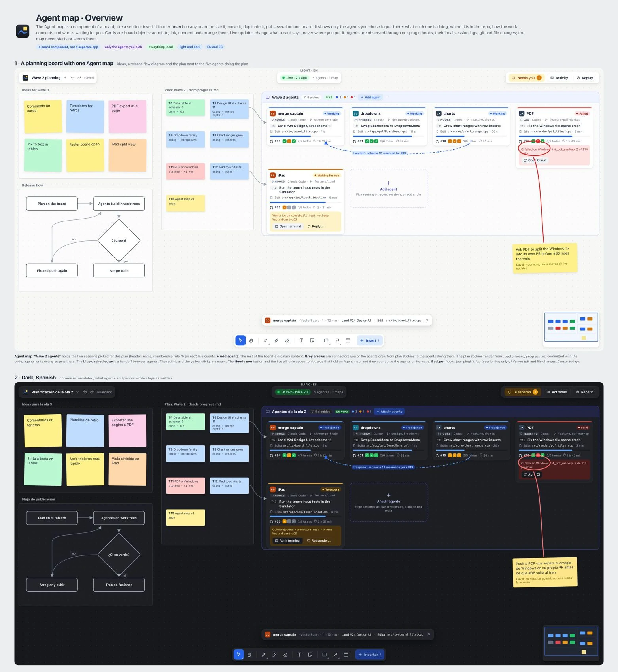
Task: Select the eraser tool in the light board toolbar
Action: (x=287, y=340)
